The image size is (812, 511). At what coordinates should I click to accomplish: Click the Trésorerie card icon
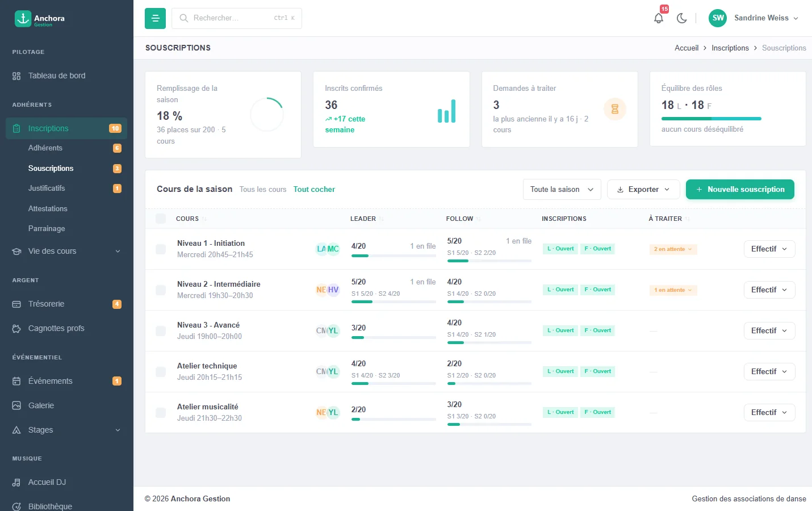tap(16, 304)
